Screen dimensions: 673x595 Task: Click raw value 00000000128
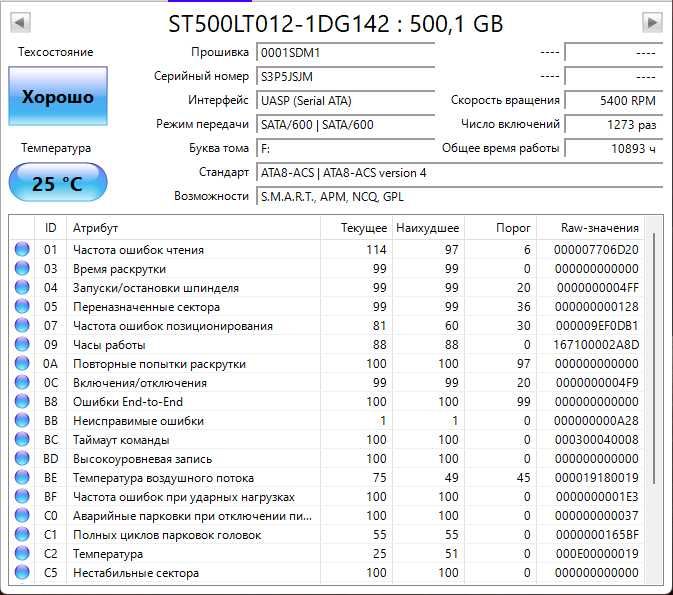tap(597, 307)
